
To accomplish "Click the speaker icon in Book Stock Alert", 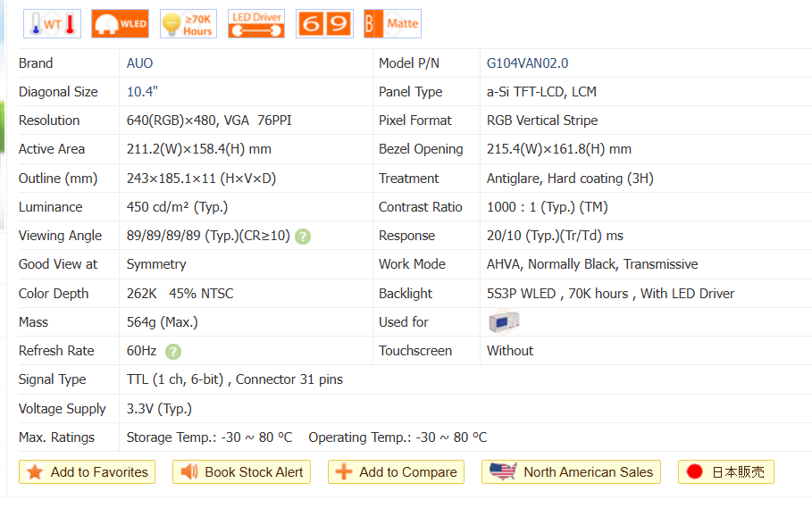I will 189,472.
